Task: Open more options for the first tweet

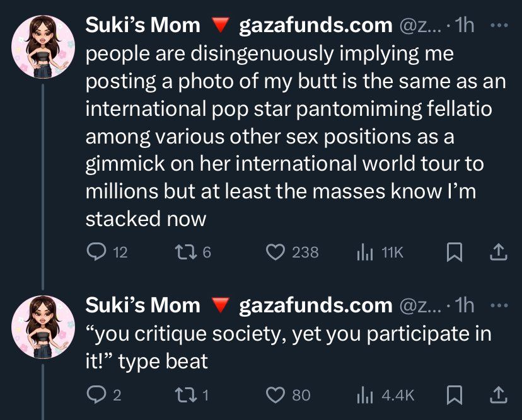Action: (499, 26)
